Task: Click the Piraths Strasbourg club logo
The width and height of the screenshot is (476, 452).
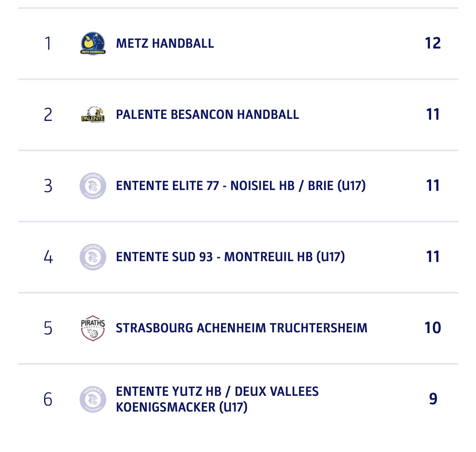Action: click(93, 328)
